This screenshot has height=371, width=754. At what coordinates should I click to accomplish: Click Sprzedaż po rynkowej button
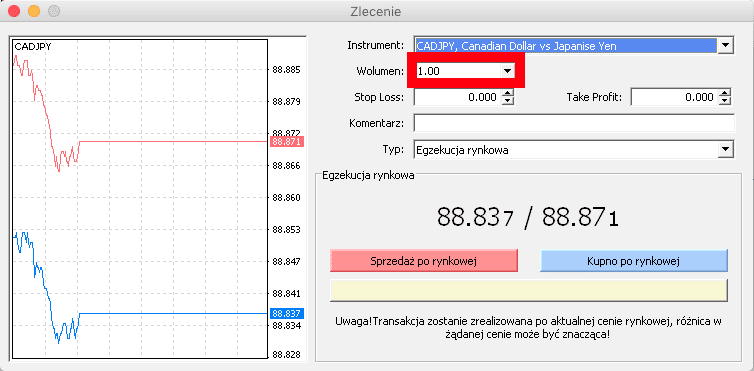[424, 261]
